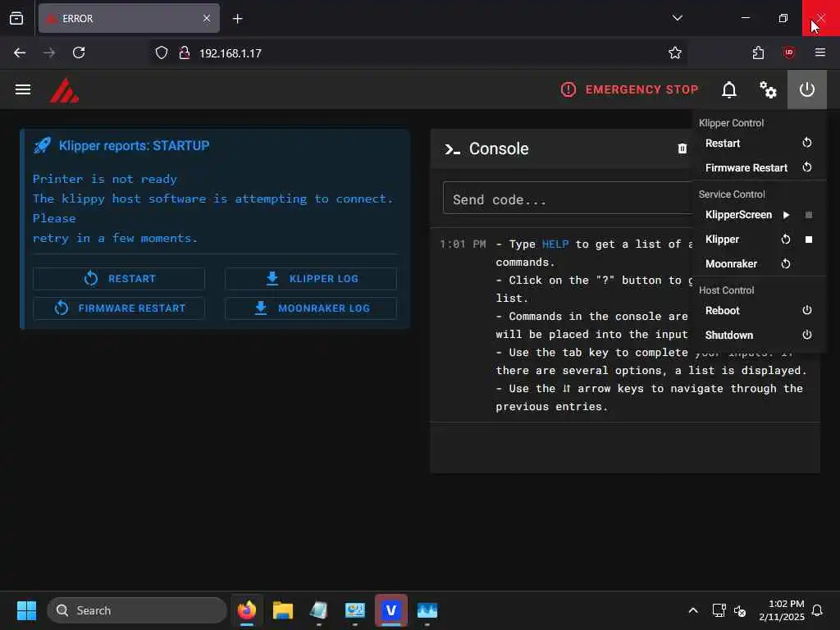
Task: Click the Console panel header
Action: [561, 148]
